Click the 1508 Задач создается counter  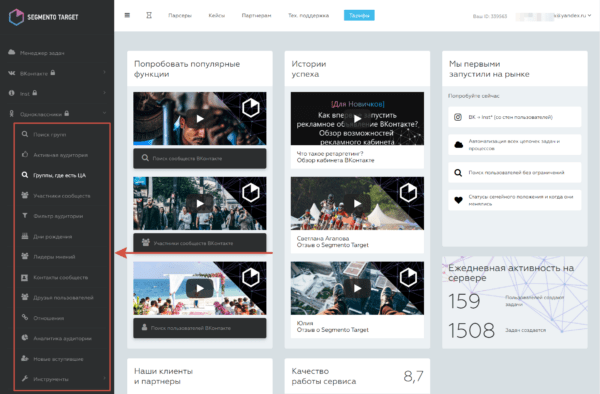471,331
